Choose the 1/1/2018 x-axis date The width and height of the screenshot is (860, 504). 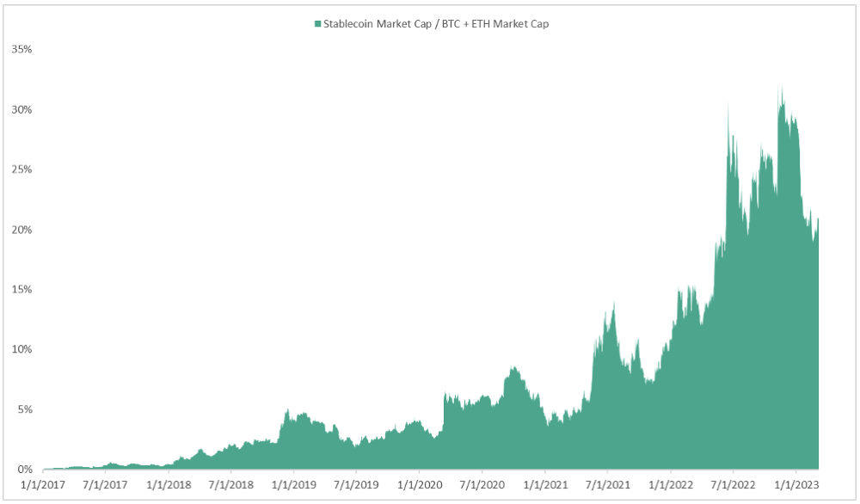click(169, 486)
